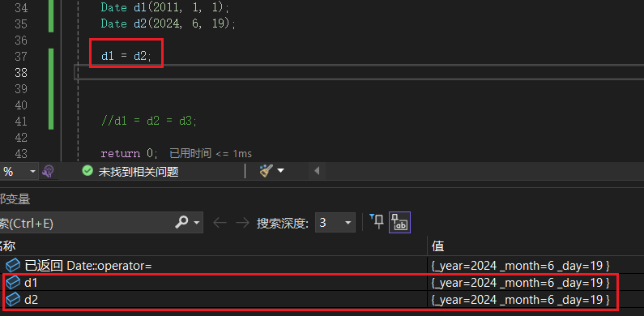Screen dimensions: 644x316
Task: Open the search depth dropdown showing 3
Action: 335,223
